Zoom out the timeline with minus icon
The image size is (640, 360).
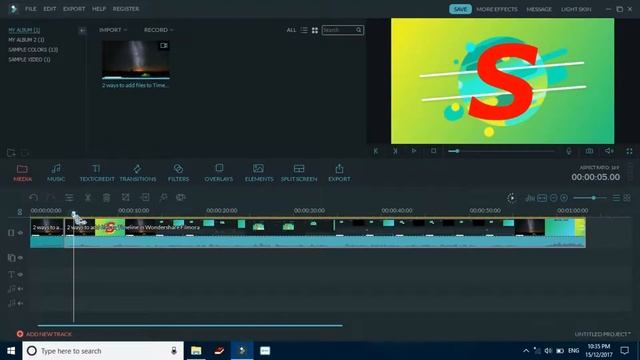pyautogui.click(x=553, y=198)
